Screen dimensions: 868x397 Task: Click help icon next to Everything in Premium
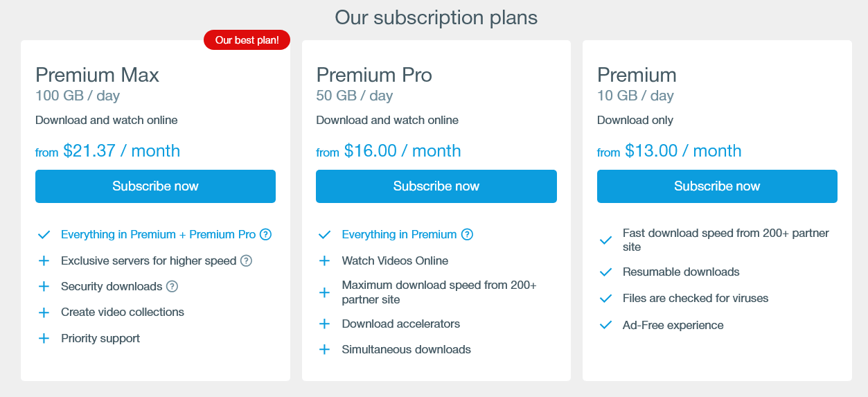[x=467, y=235]
